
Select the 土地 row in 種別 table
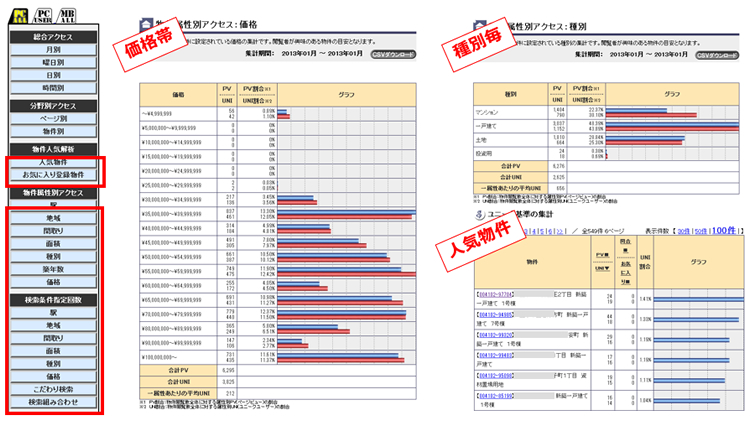pyautogui.click(x=606, y=140)
